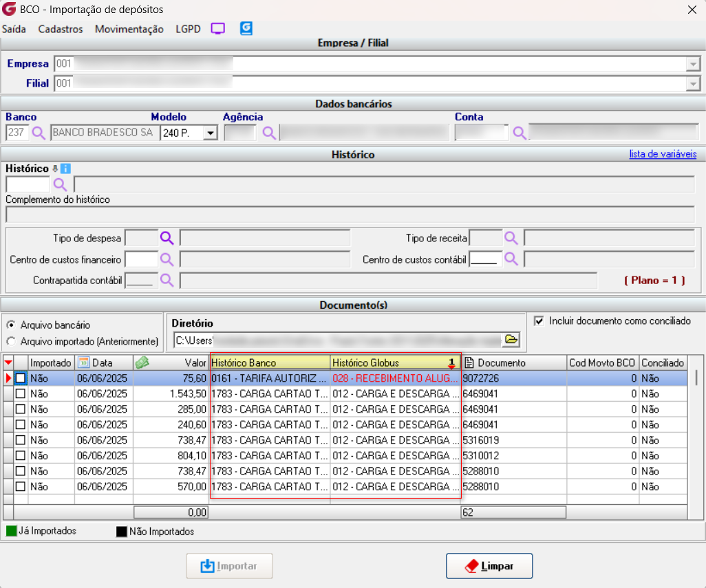Click the document icon in Documento header
Screen dimensions: 706x588
coord(469,362)
